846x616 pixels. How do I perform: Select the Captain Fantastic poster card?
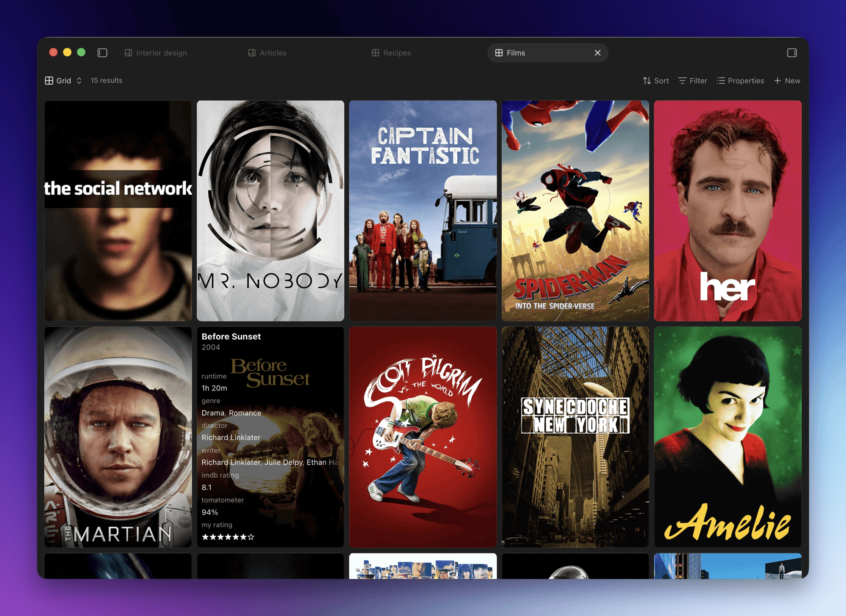[x=423, y=210]
